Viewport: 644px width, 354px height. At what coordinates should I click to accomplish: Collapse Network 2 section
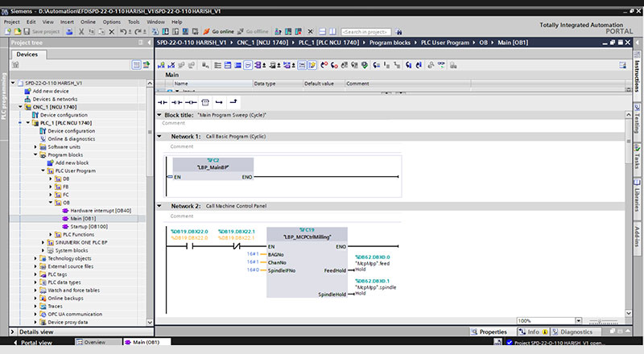click(159, 206)
